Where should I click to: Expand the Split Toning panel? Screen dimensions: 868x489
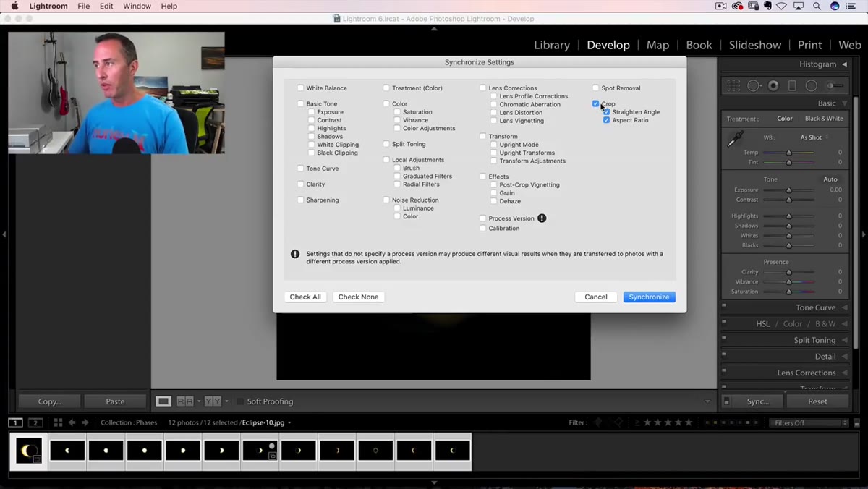(x=845, y=340)
